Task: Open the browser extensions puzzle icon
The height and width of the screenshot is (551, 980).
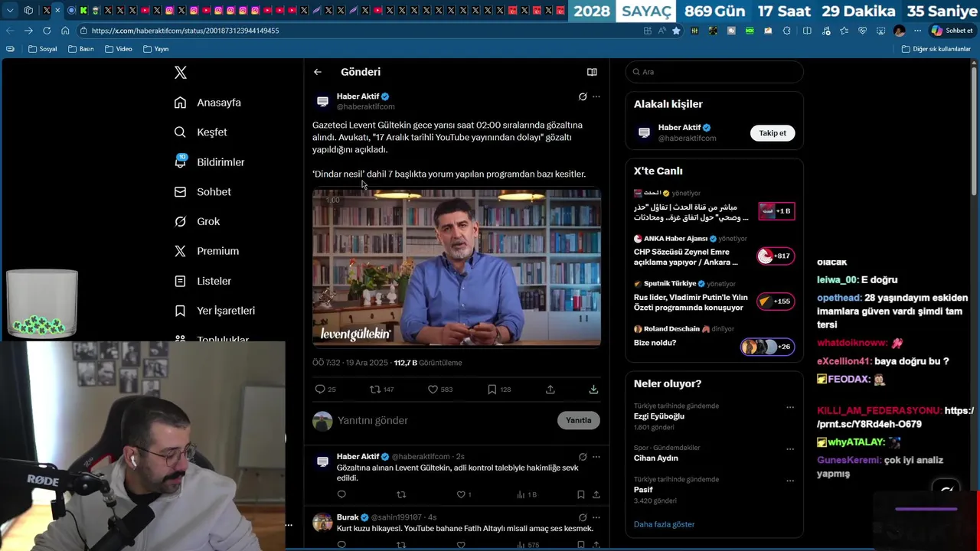Action: tap(786, 31)
